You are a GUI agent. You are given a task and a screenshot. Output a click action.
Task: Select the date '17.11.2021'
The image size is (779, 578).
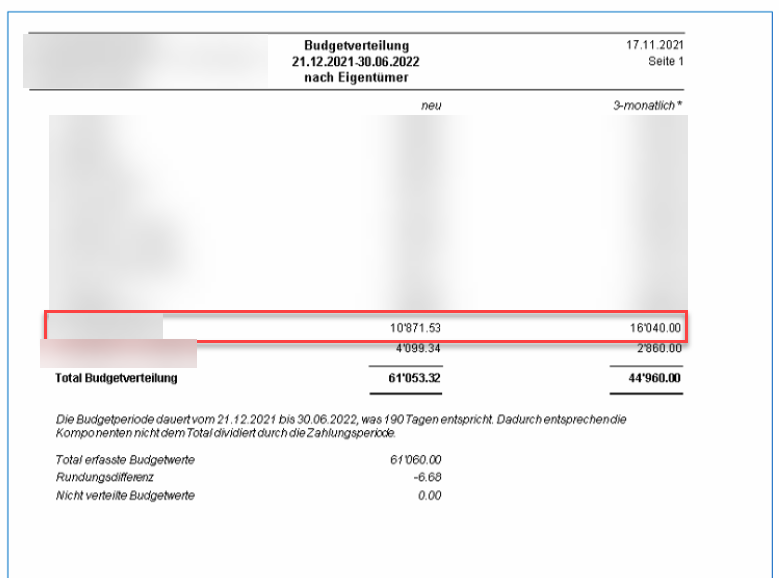[654, 45]
